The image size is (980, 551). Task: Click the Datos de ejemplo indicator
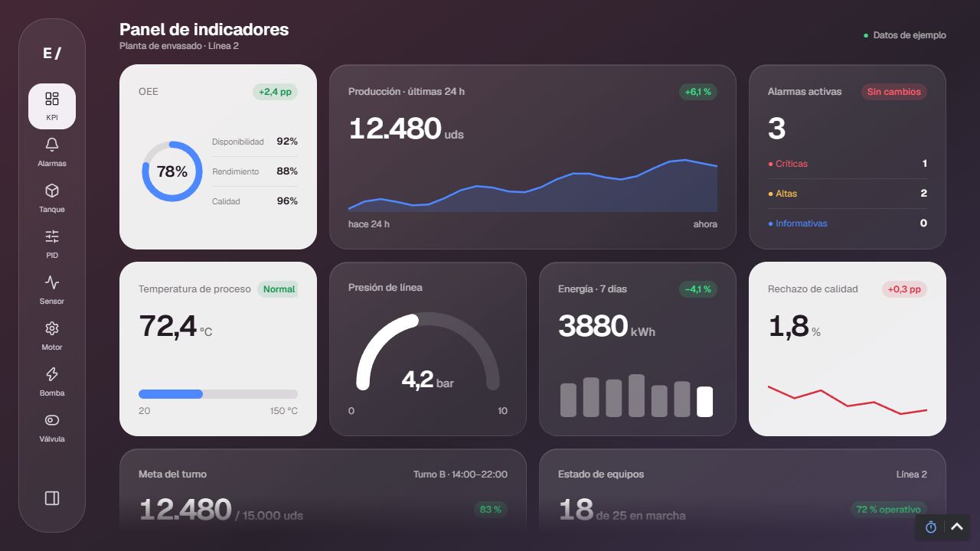tap(905, 35)
